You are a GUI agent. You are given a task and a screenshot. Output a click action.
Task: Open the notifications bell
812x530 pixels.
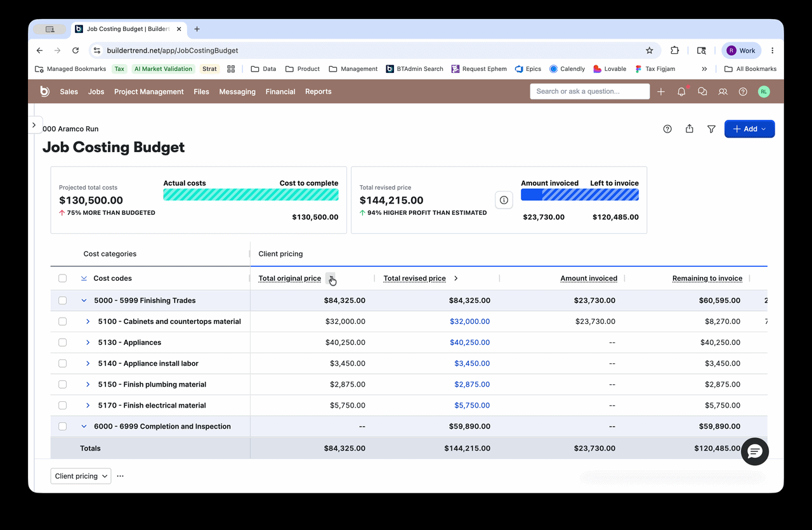pos(681,92)
